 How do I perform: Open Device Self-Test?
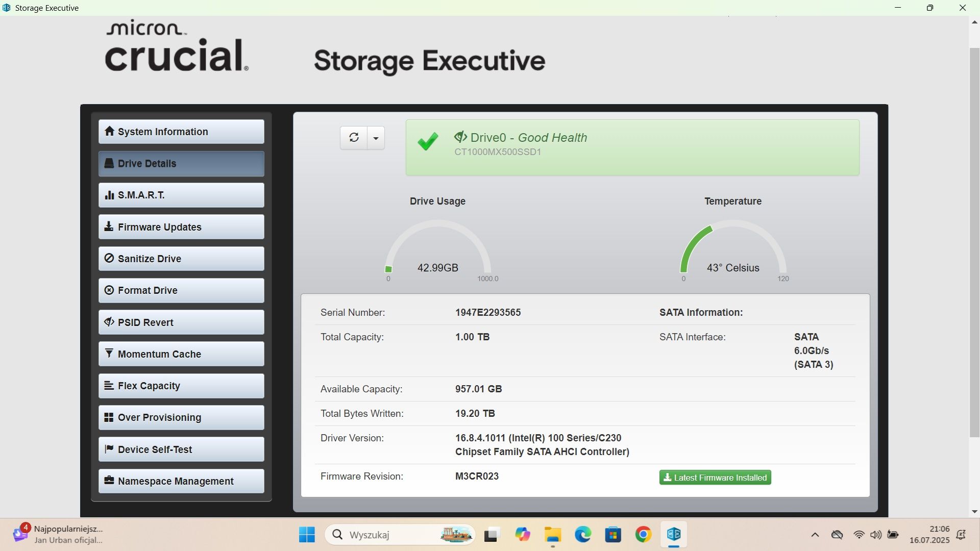[x=181, y=449]
